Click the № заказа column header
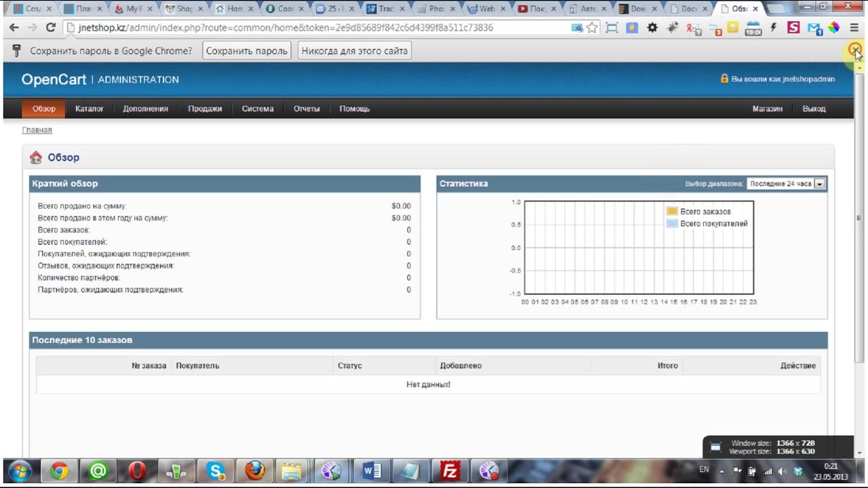The width and height of the screenshot is (868, 488). (149, 365)
